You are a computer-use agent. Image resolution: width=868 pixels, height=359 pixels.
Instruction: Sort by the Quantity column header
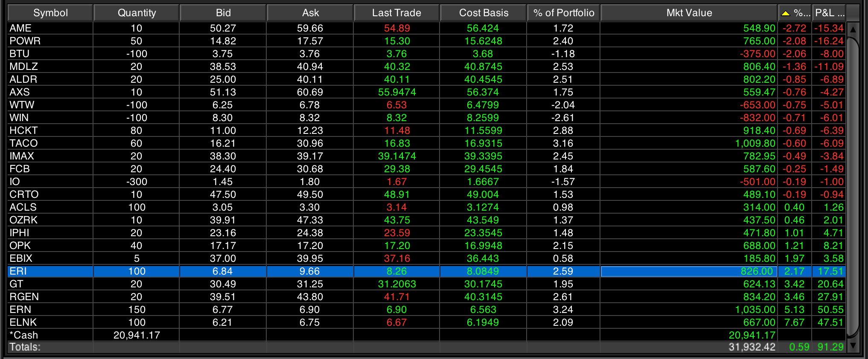pos(137,13)
